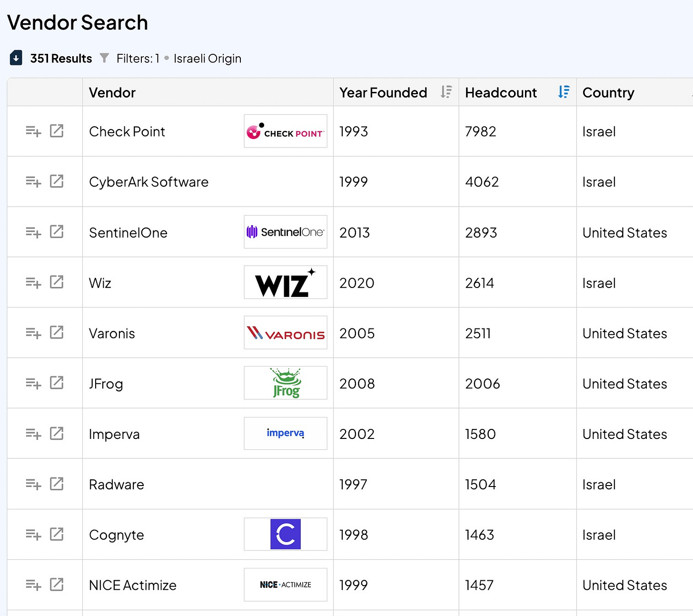
Task: Click the Cognyte logo thumbnail
Action: click(x=286, y=534)
